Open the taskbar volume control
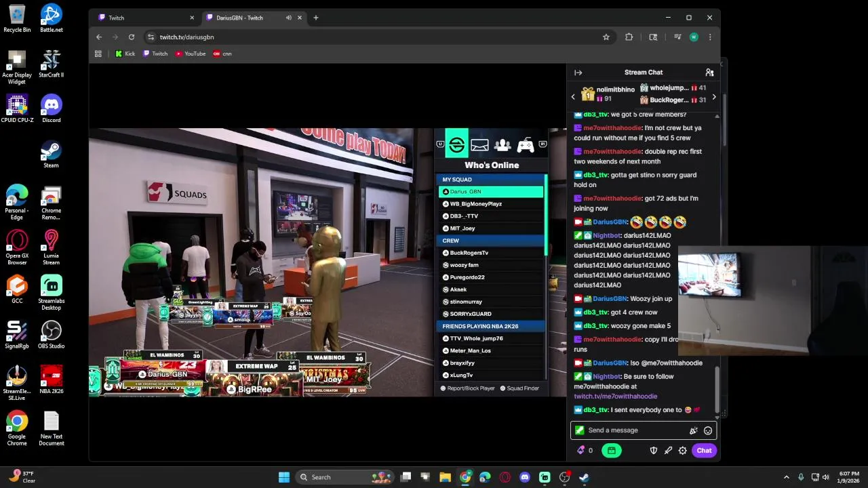Screen dimensions: 868x488 (x=826, y=477)
